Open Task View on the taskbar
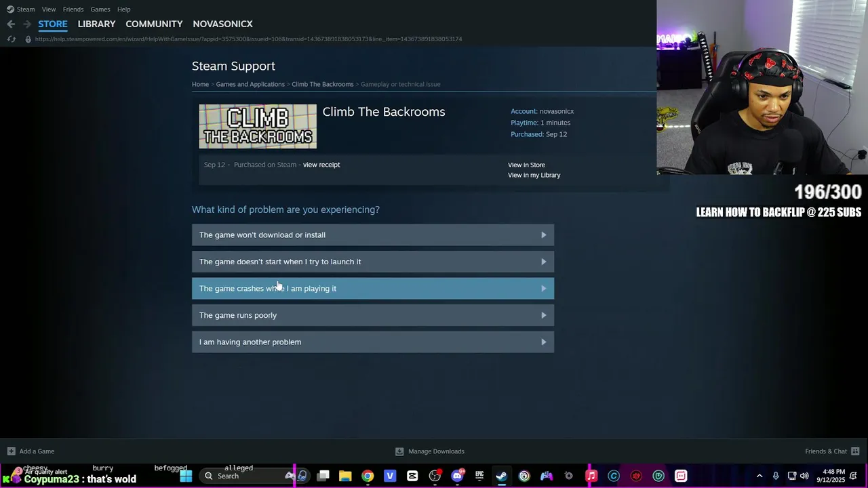The height and width of the screenshot is (488, 868). 323,476
